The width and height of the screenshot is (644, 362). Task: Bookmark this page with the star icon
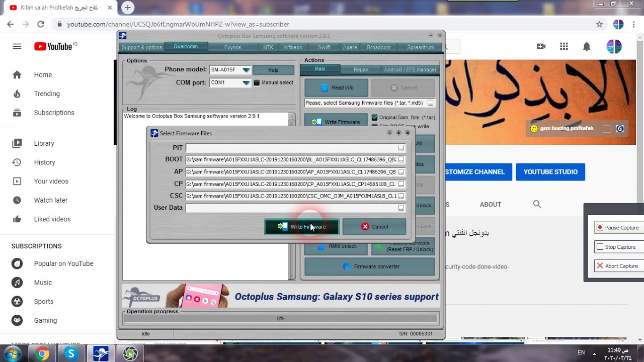599,24
